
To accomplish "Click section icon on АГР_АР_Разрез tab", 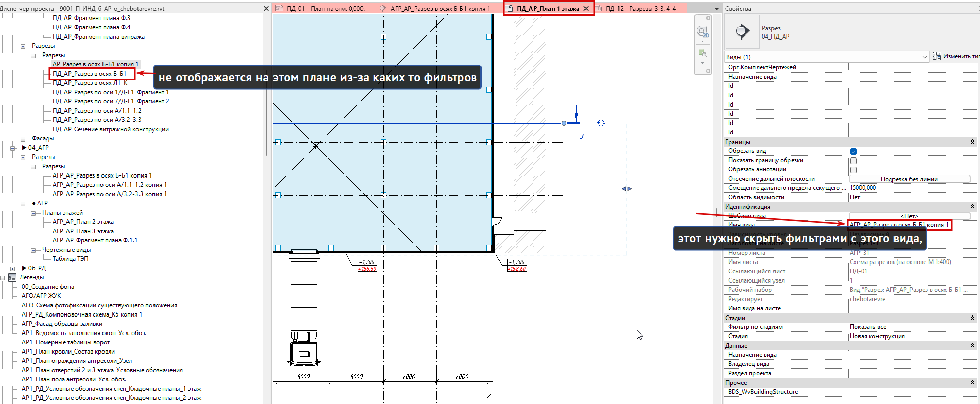I will click(x=383, y=9).
